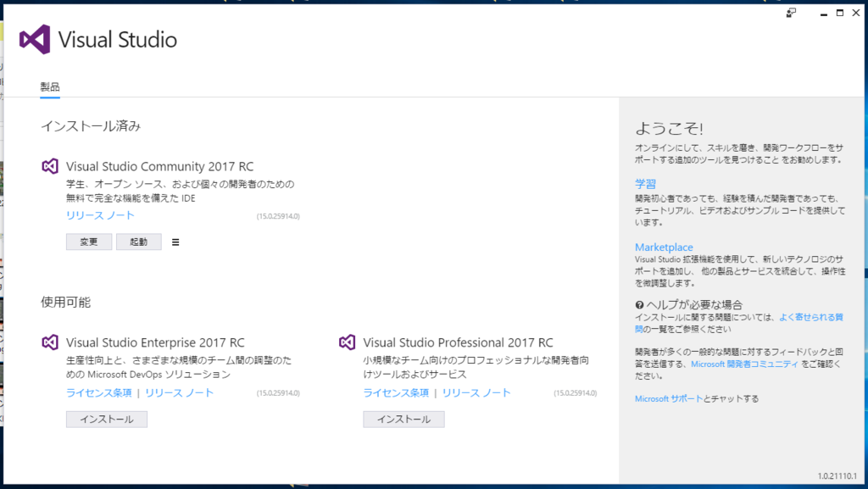Open the リリース ノート link for Community 2017 RC
868x489 pixels.
coord(98,215)
